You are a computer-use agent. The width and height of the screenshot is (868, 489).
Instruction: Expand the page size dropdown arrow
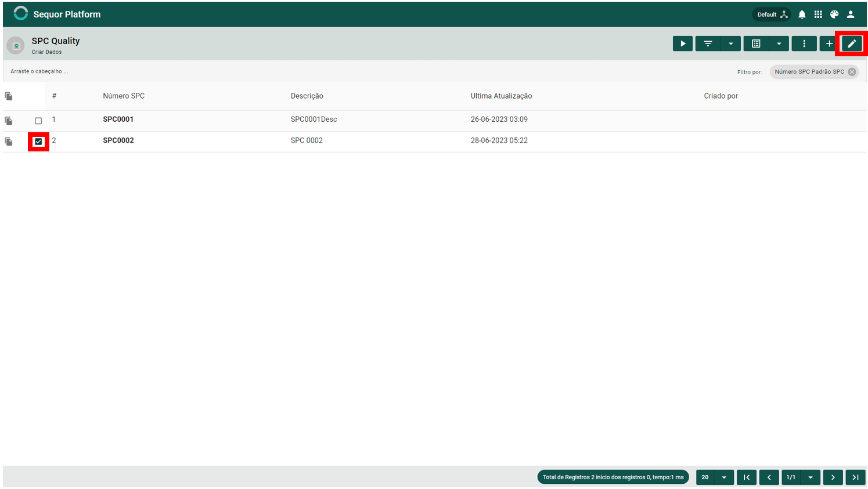pyautogui.click(x=724, y=477)
